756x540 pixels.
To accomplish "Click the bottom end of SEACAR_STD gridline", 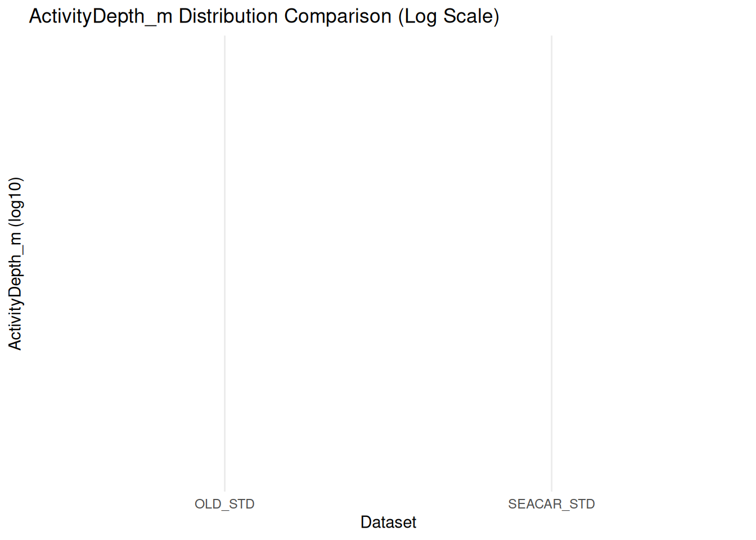I will tap(552, 489).
